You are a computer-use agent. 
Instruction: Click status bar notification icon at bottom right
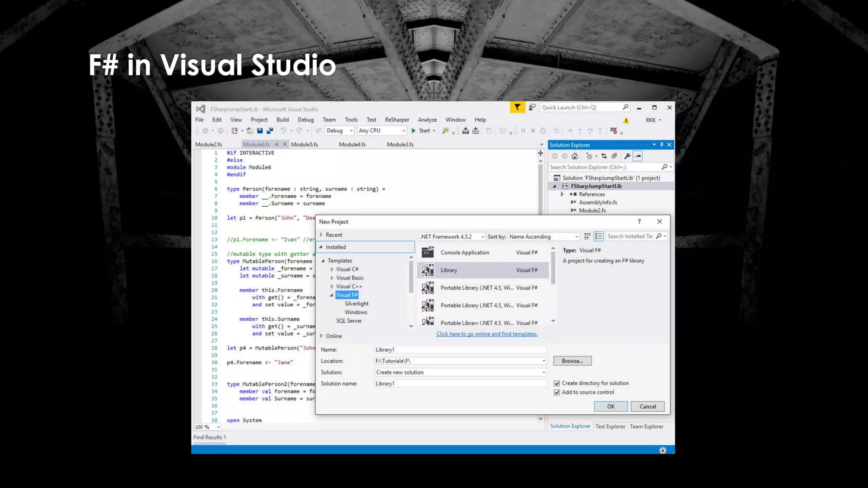[663, 450]
